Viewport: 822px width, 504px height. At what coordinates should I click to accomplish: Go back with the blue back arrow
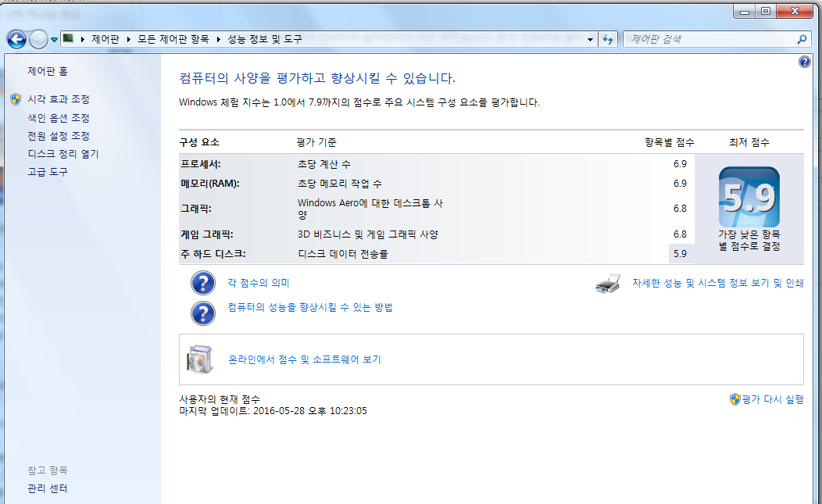coord(16,39)
